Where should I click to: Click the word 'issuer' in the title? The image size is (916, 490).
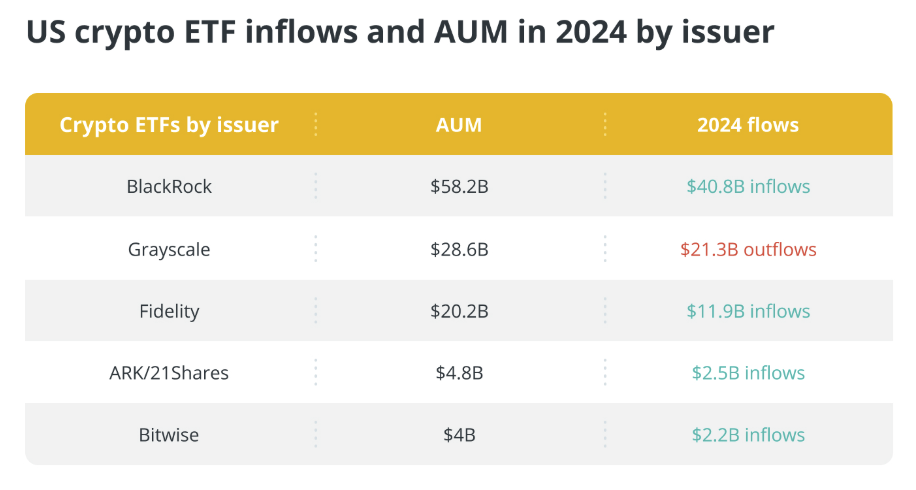(x=723, y=33)
